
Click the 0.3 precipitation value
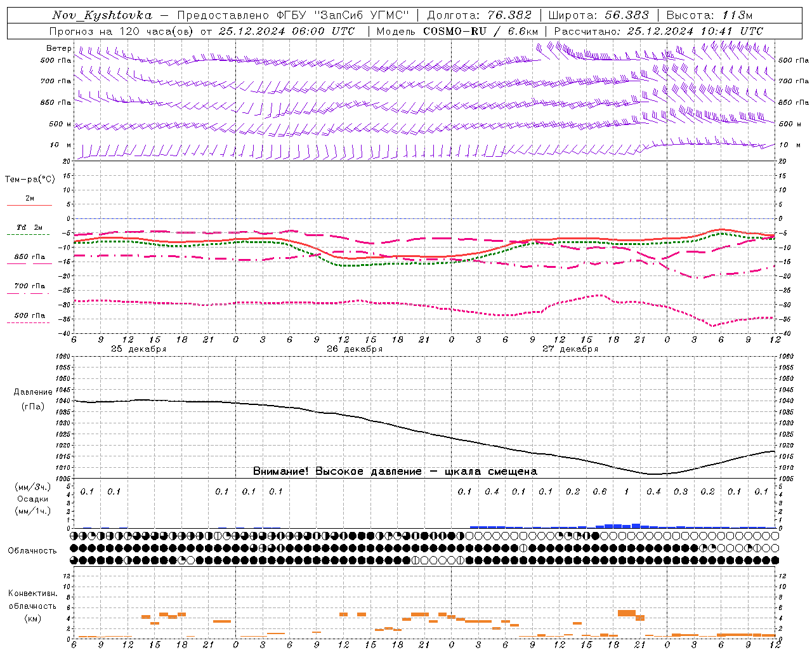click(681, 491)
